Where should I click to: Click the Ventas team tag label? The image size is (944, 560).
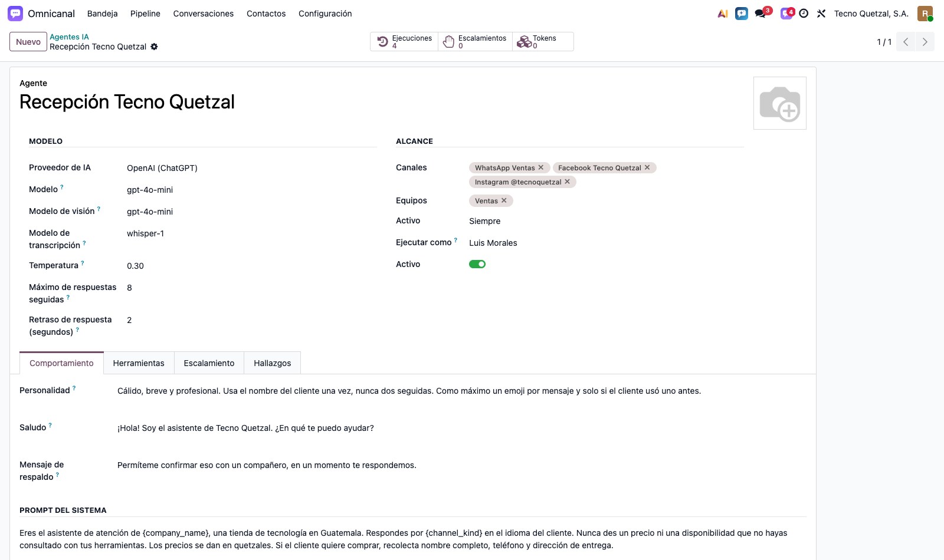pyautogui.click(x=486, y=201)
